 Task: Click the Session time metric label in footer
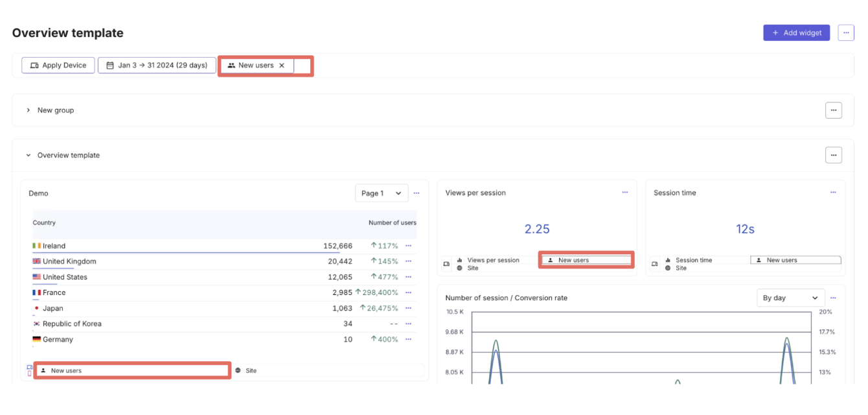[x=694, y=260]
